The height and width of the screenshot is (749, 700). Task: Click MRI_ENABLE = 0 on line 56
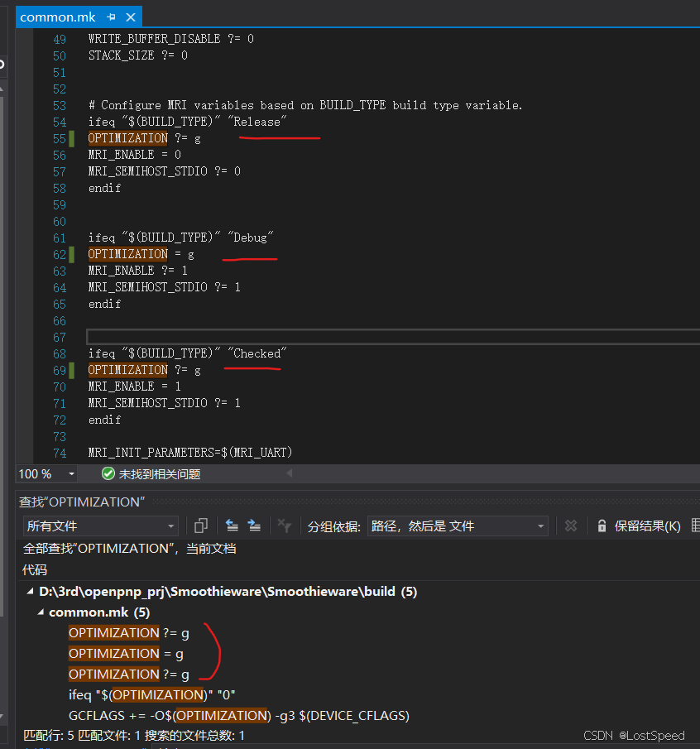pyautogui.click(x=135, y=155)
